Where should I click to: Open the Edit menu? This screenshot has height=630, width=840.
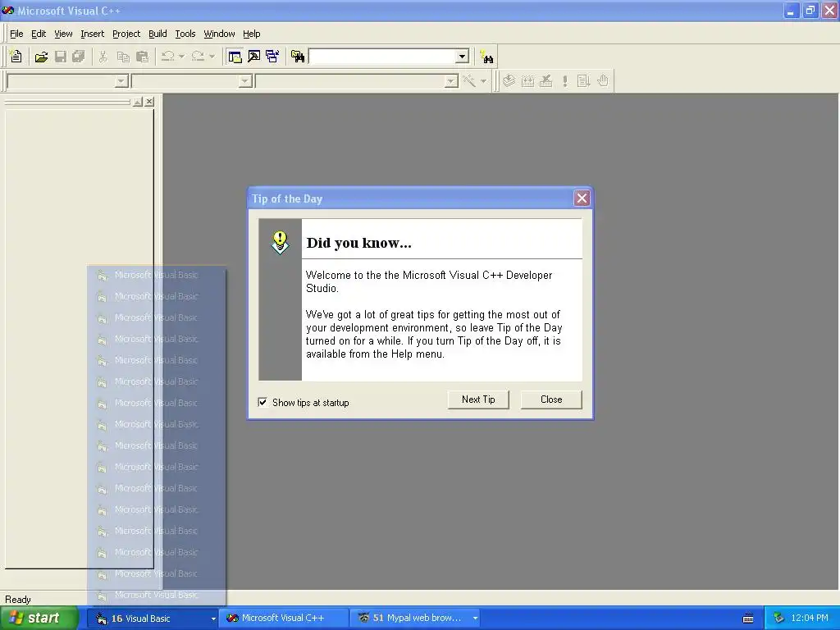[39, 34]
